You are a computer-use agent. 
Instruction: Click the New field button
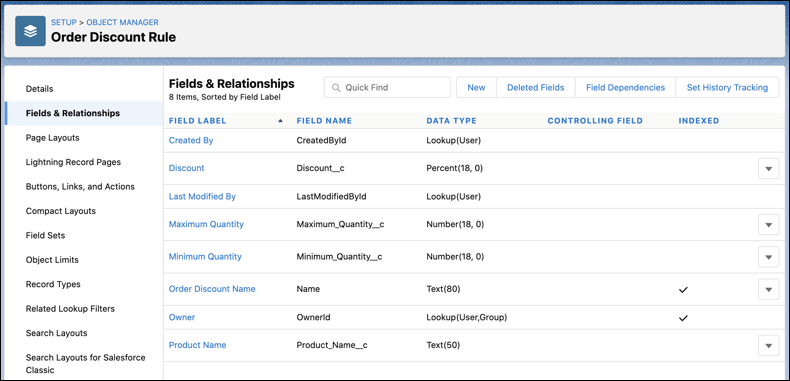(x=476, y=88)
